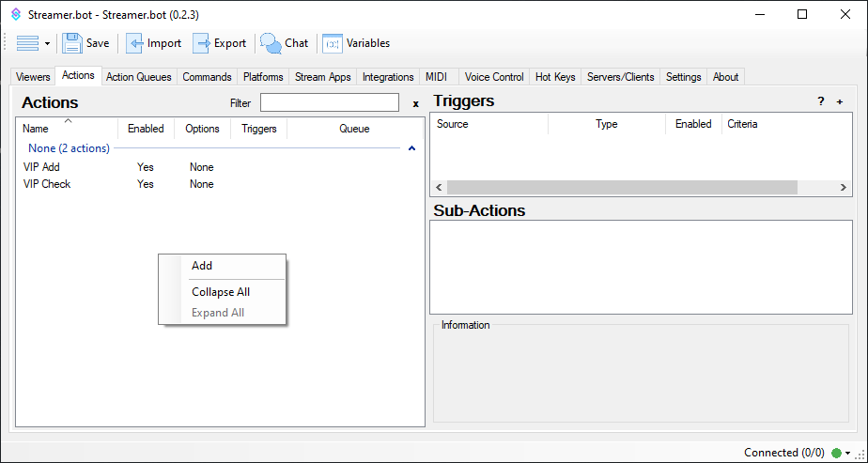Expand the main menu dropdown arrow

[x=48, y=44]
